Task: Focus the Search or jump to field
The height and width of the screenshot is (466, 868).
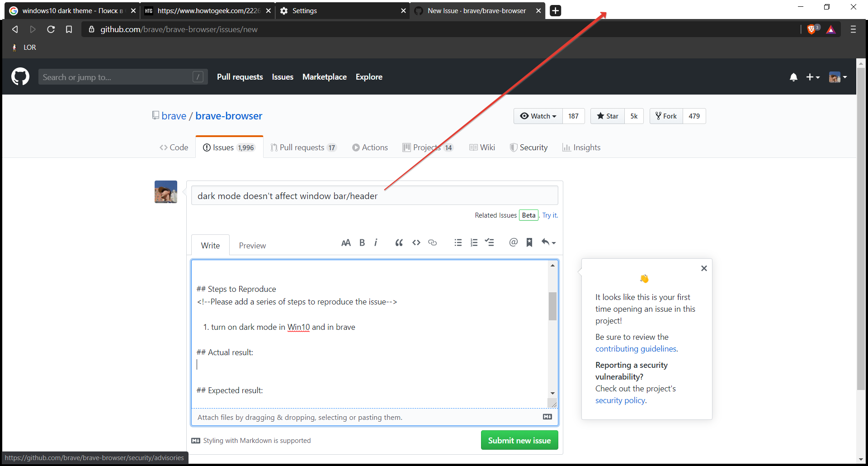Action: tap(123, 77)
